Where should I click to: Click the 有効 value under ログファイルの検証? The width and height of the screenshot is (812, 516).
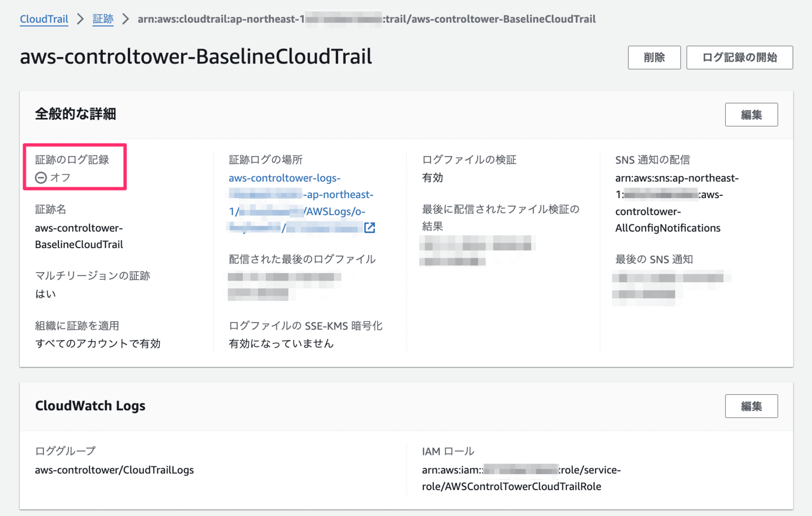point(432,178)
